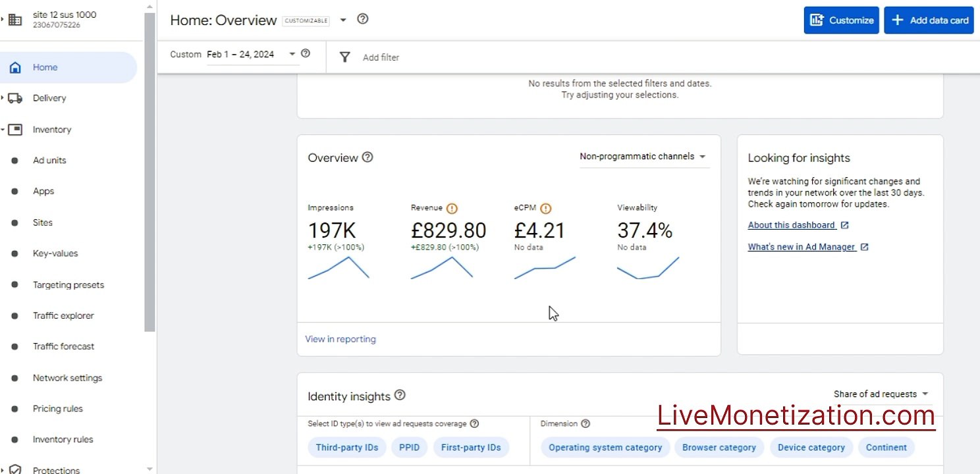Viewport: 980px width, 474px height.
Task: Click the Impressions sparkline chart
Action: tap(339, 267)
